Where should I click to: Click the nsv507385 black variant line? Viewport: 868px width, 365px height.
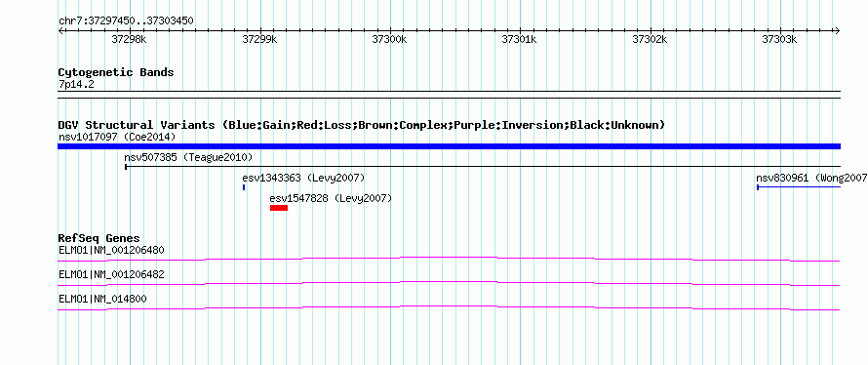(483, 166)
